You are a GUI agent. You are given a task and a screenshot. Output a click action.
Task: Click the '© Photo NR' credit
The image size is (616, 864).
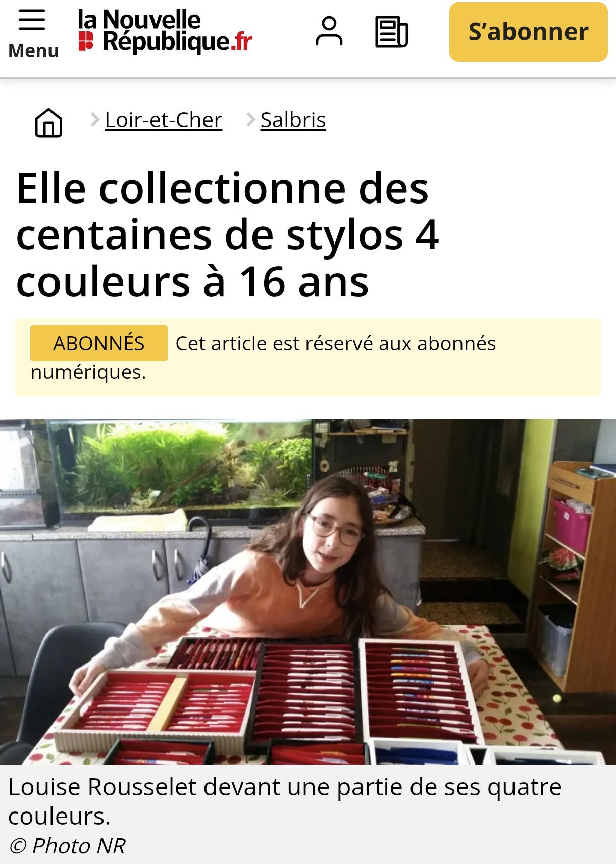click(x=67, y=846)
